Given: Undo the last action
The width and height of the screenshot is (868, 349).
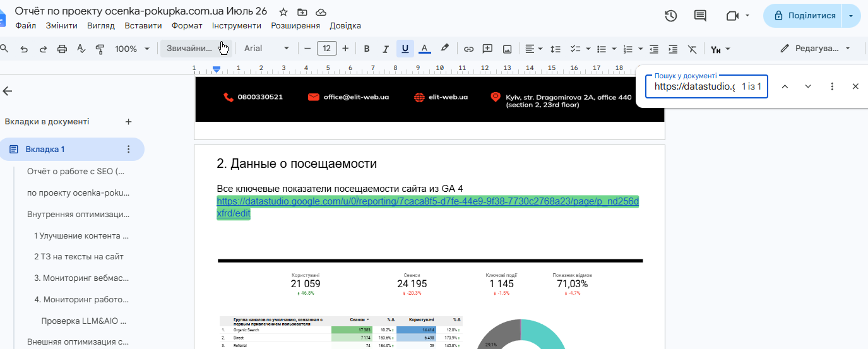Looking at the screenshot, I should [24, 49].
